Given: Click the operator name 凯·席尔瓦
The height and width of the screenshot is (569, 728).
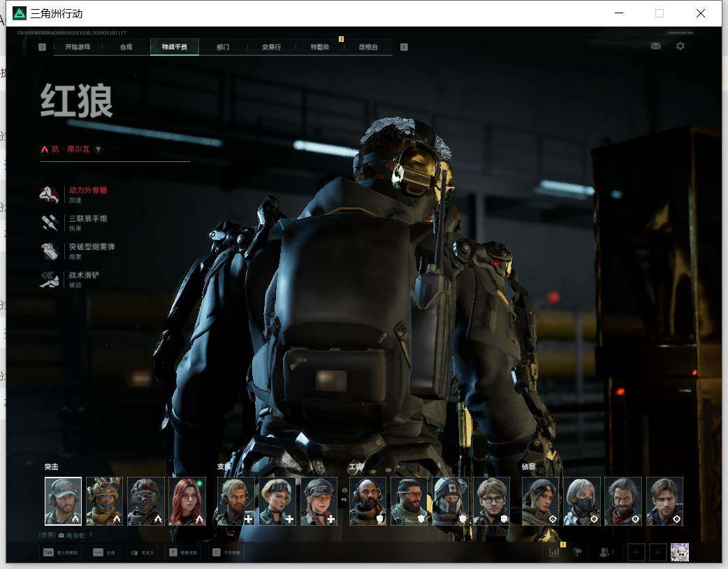Looking at the screenshot, I should tap(71, 149).
